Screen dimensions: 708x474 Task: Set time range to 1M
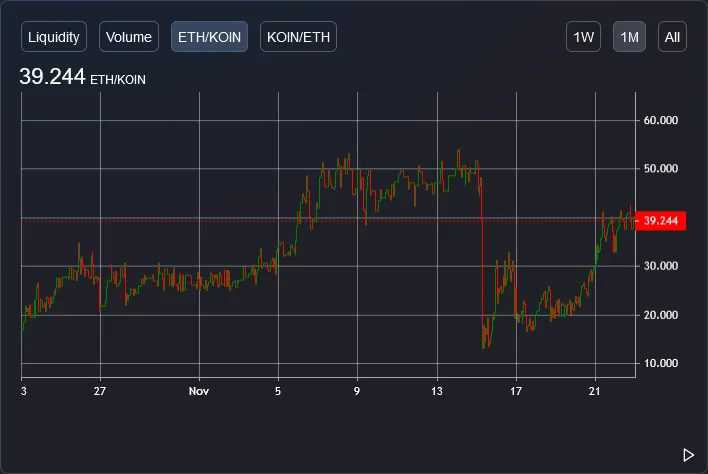tap(629, 37)
